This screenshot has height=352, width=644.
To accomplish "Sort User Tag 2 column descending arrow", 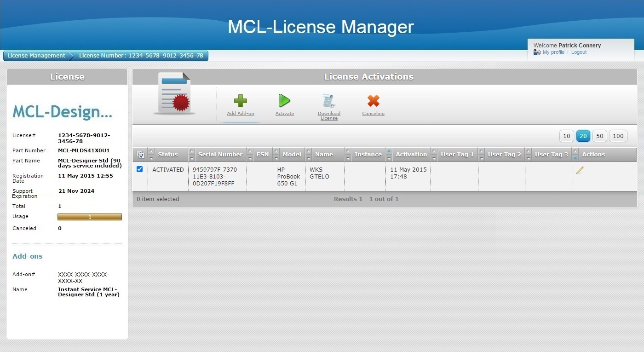I will coord(482,158).
